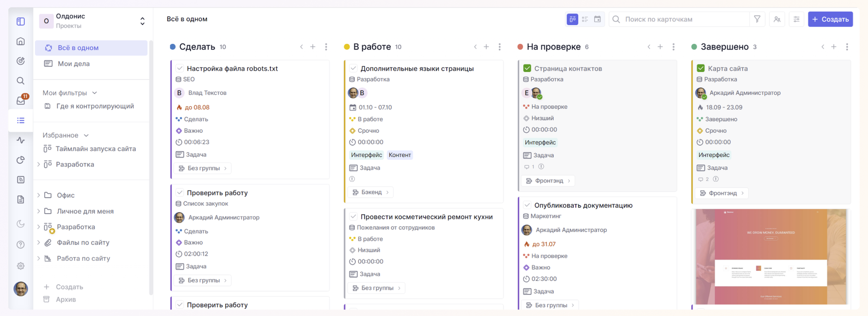Switch to list view icon

(x=585, y=19)
